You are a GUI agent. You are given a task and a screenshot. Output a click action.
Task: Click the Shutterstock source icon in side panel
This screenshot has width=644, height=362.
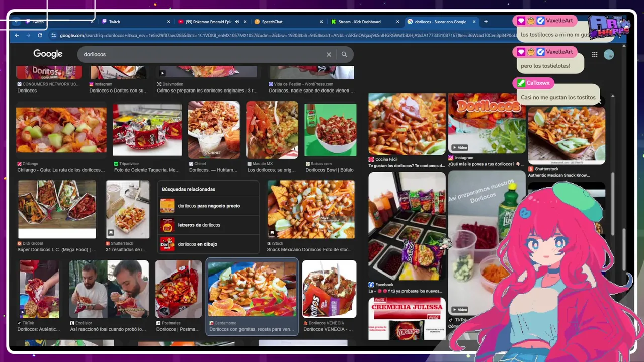(531, 169)
